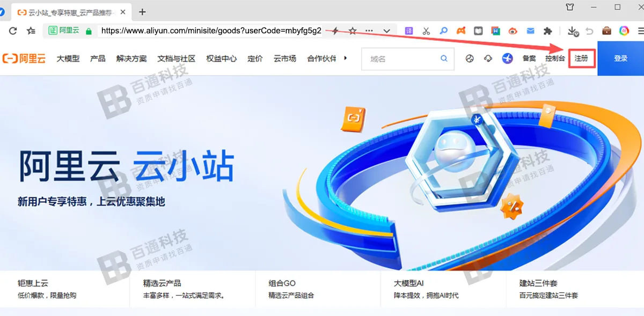Click the blue 登录 login button
The image size is (644, 316).
tap(621, 58)
